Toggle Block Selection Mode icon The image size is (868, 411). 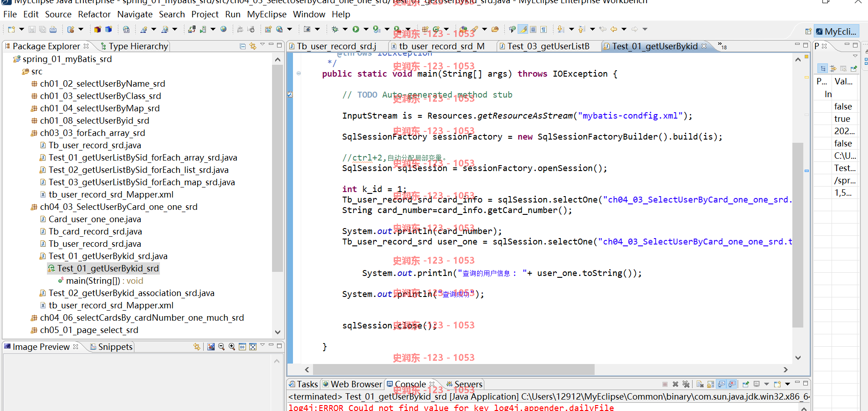click(x=533, y=29)
